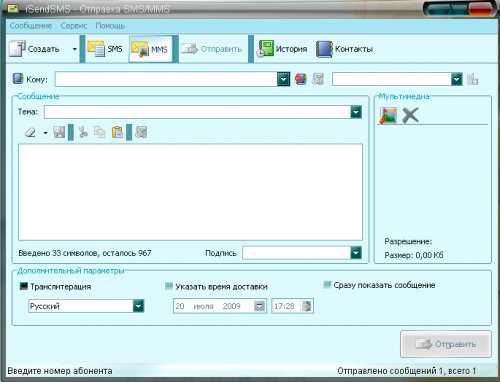The height and width of the screenshot is (382, 500).
Task: Click the scissors cut icon
Action: coord(83,132)
